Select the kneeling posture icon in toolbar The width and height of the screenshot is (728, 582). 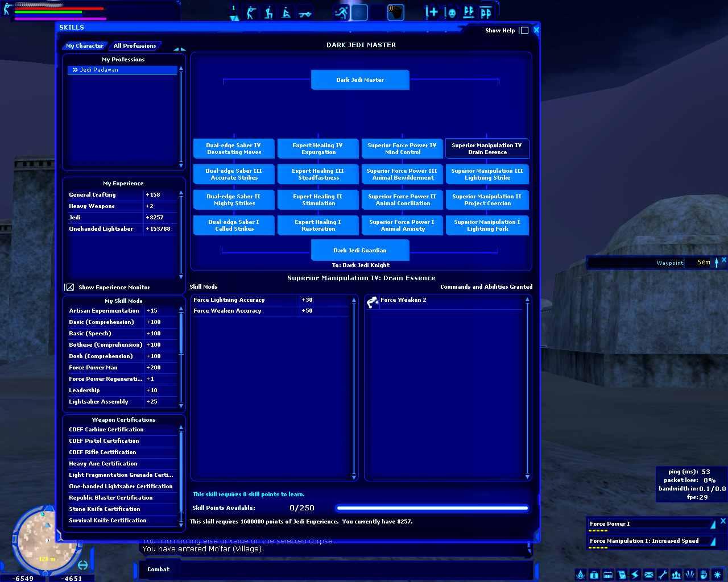pos(268,13)
